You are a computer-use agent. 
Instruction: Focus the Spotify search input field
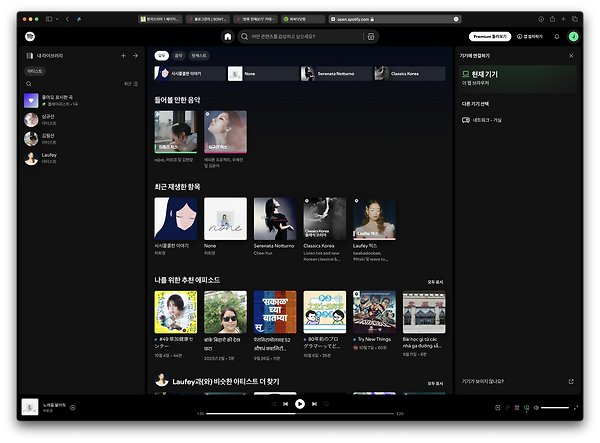pos(306,36)
